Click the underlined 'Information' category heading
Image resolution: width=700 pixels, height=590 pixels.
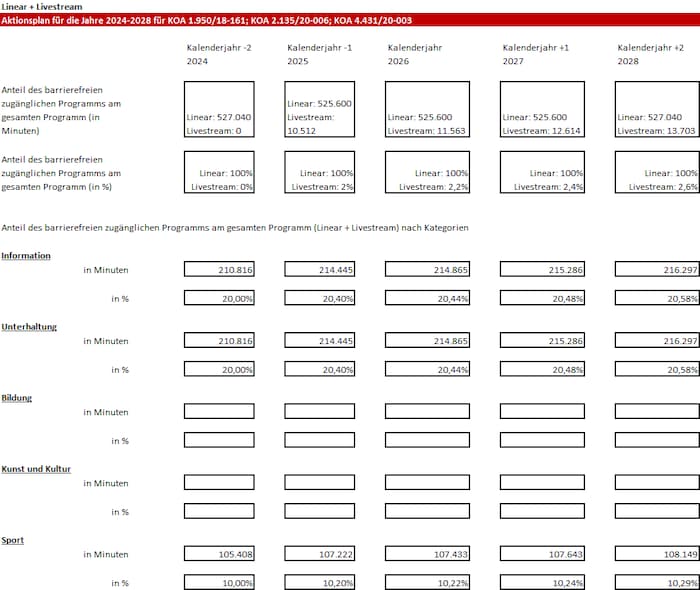pyautogui.click(x=26, y=256)
